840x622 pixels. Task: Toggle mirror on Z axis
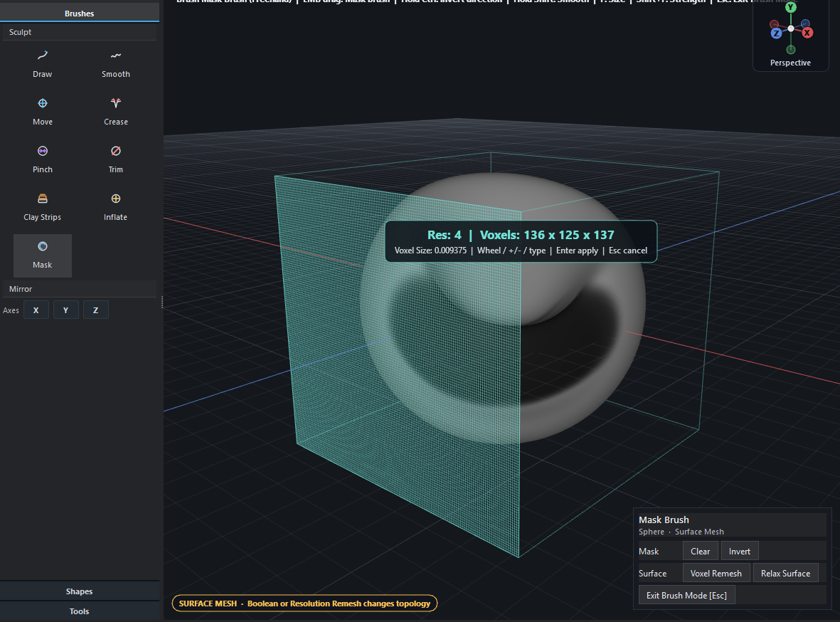click(96, 310)
